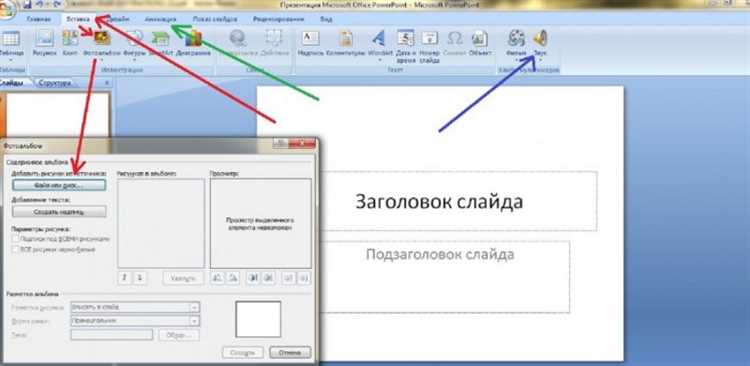The image size is (750, 366).
Task: Open Разметка рисунка dropdown
Action: pos(195,307)
